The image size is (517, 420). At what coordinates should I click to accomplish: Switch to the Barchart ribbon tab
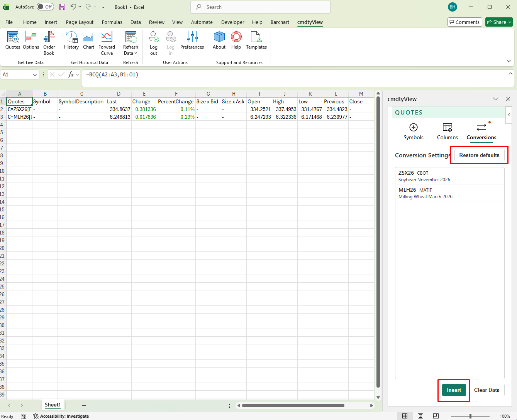280,22
